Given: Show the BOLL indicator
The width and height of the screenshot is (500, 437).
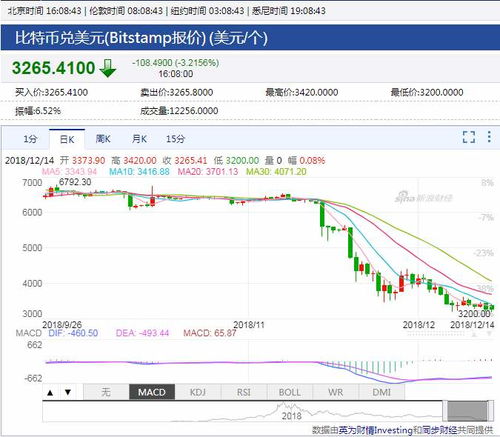Looking at the screenshot, I should [x=290, y=392].
